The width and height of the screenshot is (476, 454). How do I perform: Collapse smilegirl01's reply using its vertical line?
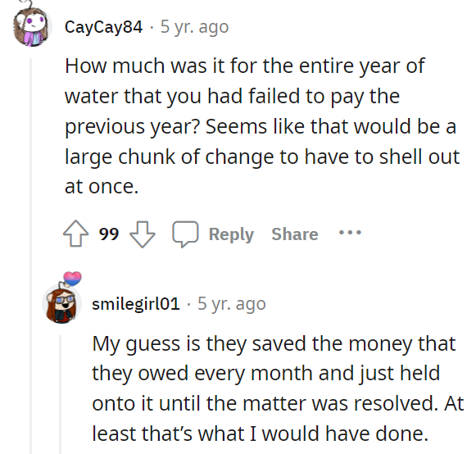point(61,394)
